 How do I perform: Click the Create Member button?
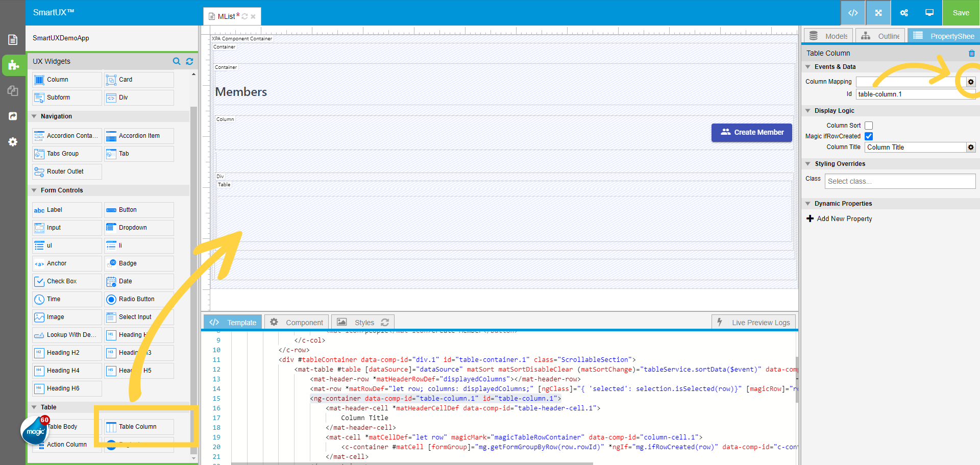point(751,132)
